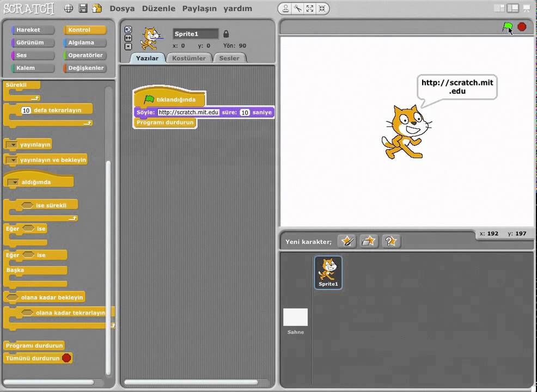The image size is (537, 392).
Task: Click the blocks palette horizontal scrollbar
Action: pos(48,382)
